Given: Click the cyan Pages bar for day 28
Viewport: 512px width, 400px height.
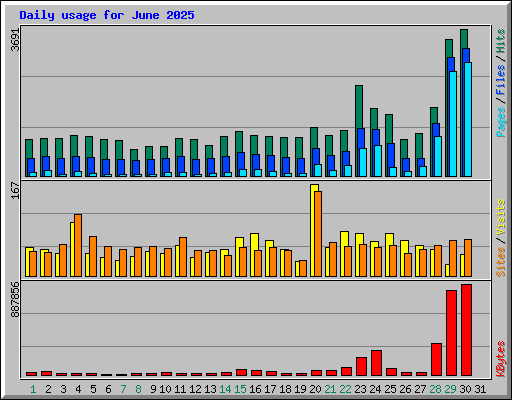Looking at the screenshot, I should (438, 156).
